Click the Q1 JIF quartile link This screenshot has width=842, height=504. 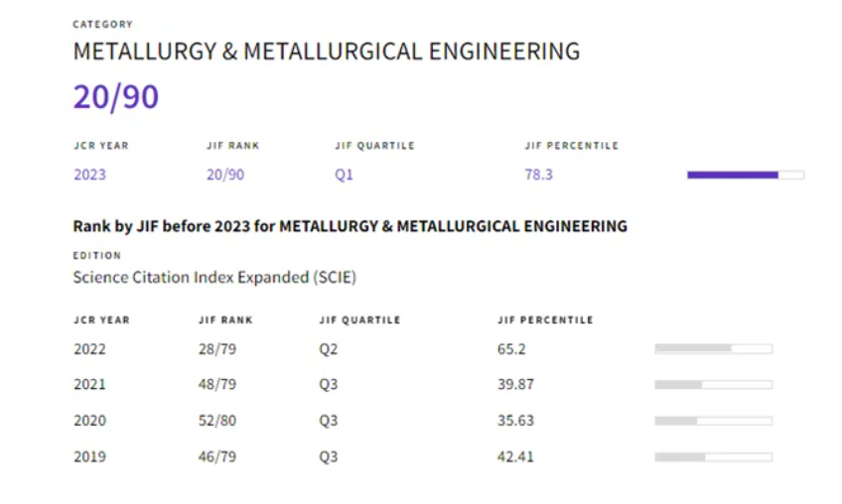click(344, 175)
